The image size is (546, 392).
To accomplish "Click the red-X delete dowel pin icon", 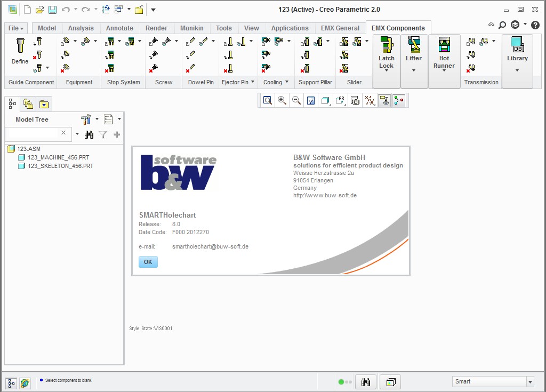I will 190,68.
